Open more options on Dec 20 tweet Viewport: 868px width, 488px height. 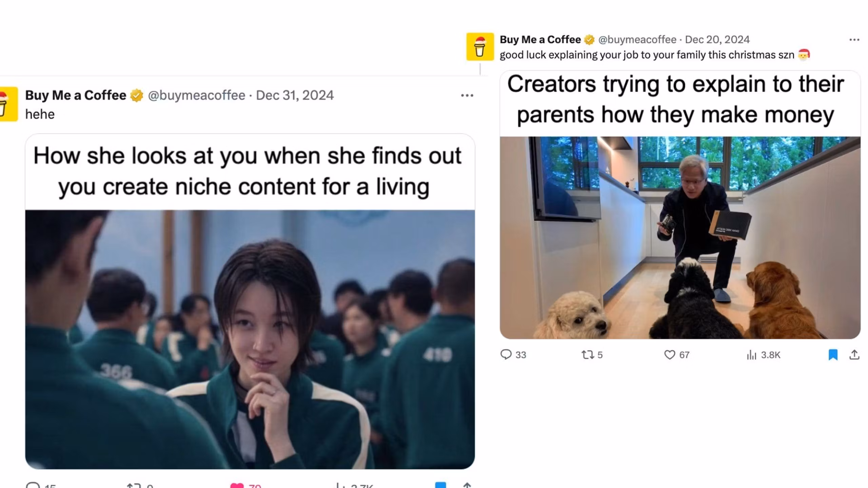pyautogui.click(x=854, y=40)
